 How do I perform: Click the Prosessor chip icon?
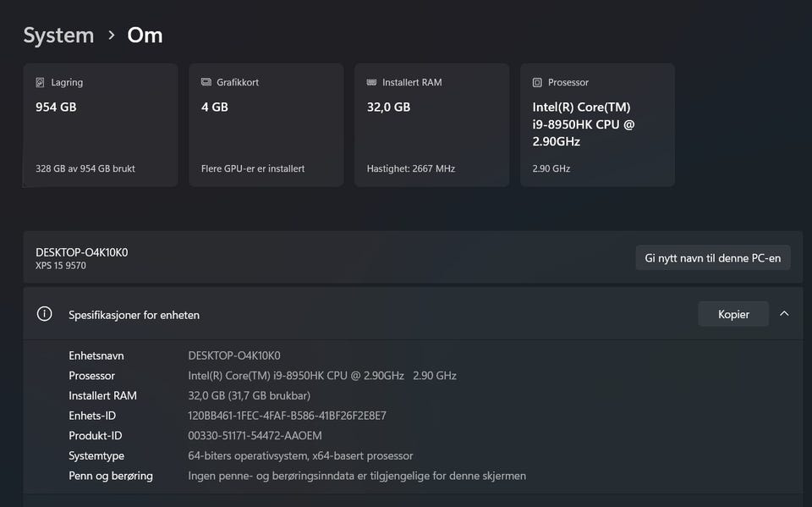[x=537, y=83]
